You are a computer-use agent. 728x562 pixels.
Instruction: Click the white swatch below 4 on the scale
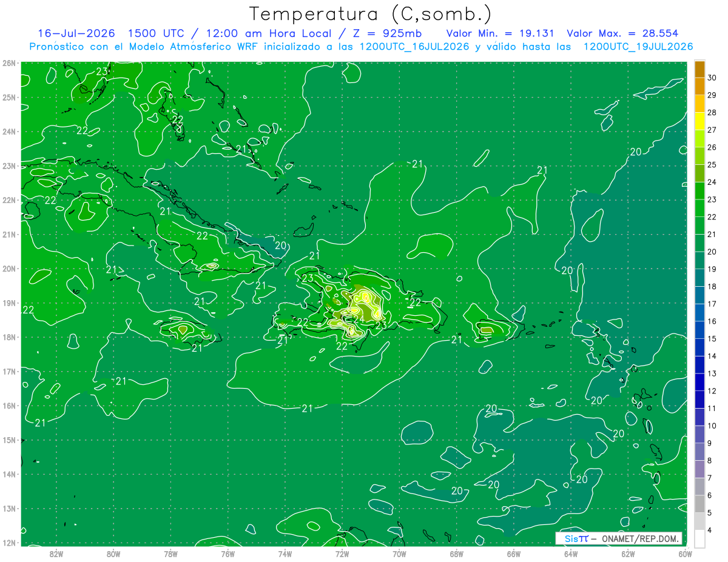point(699,538)
